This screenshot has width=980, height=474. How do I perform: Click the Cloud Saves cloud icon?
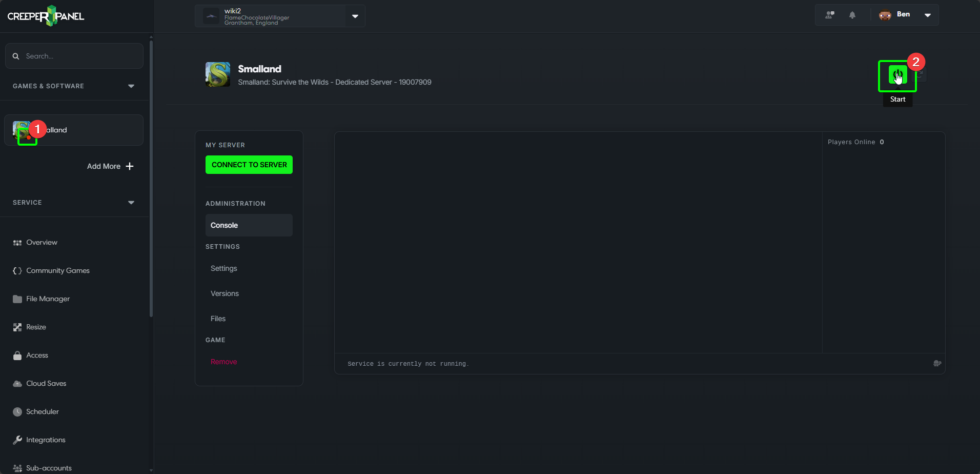click(17, 384)
